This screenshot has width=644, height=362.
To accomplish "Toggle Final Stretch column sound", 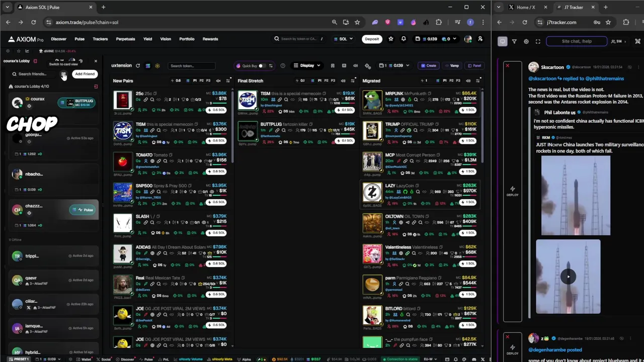I will (x=343, y=80).
